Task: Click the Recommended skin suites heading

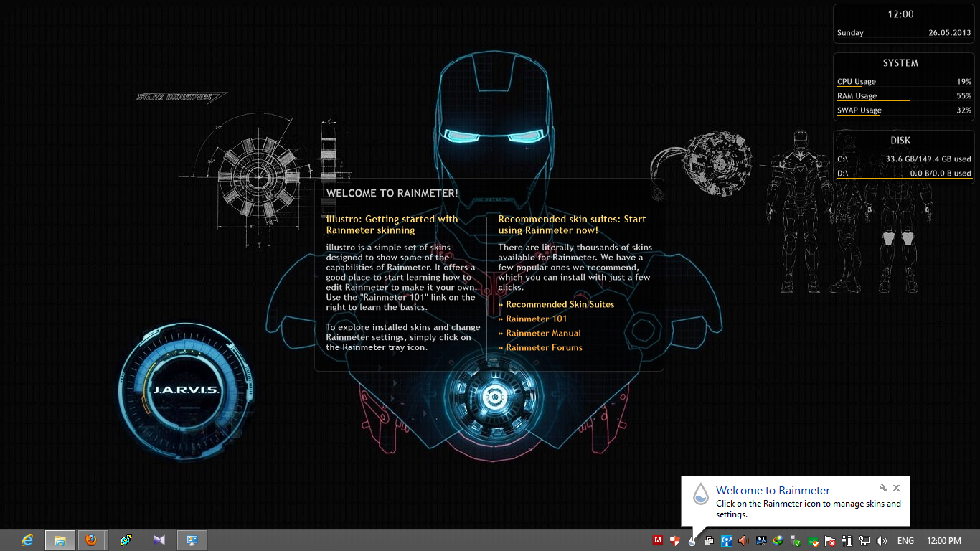Action: [572, 225]
